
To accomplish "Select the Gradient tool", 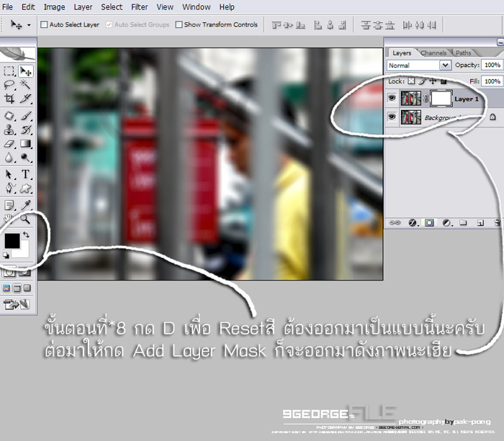I will click(26, 144).
